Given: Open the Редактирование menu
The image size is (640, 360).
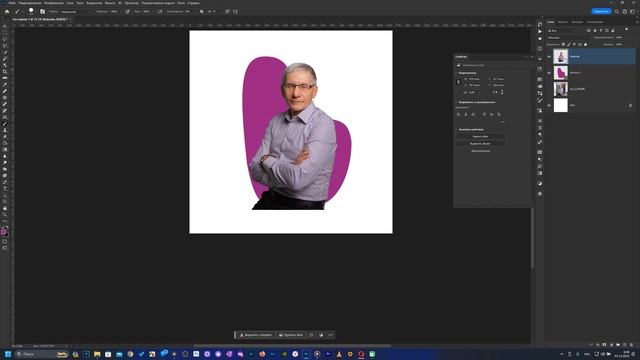Looking at the screenshot, I should pos(30,3).
